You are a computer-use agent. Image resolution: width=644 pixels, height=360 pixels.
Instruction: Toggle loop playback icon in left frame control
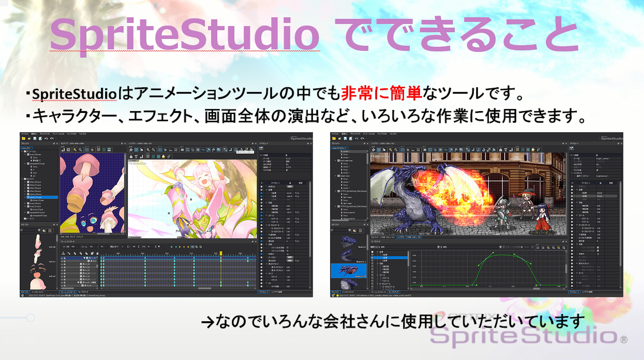[192, 247]
